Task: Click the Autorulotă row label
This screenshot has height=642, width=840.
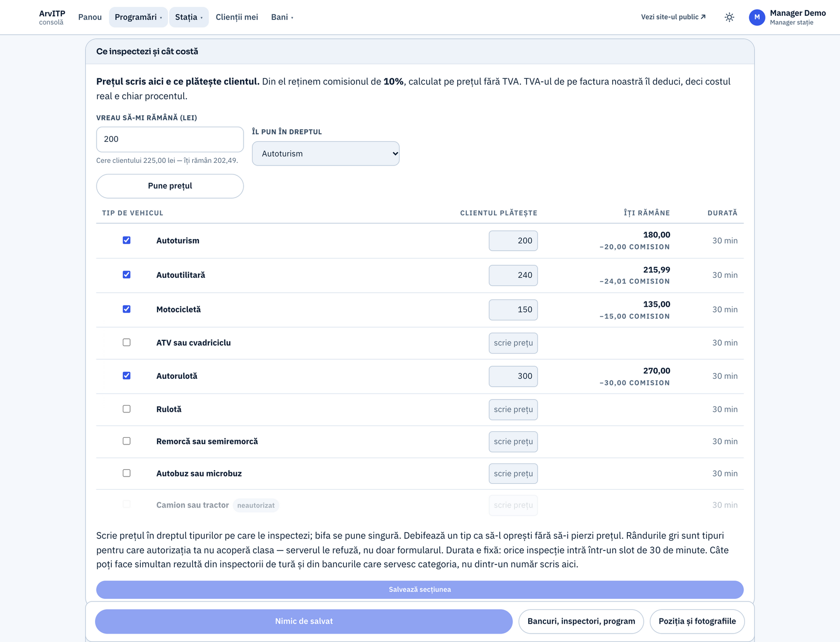Action: [177, 376]
